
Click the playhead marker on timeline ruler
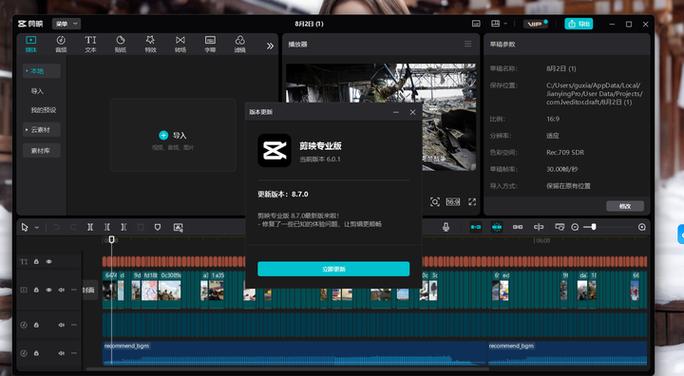pos(111,239)
